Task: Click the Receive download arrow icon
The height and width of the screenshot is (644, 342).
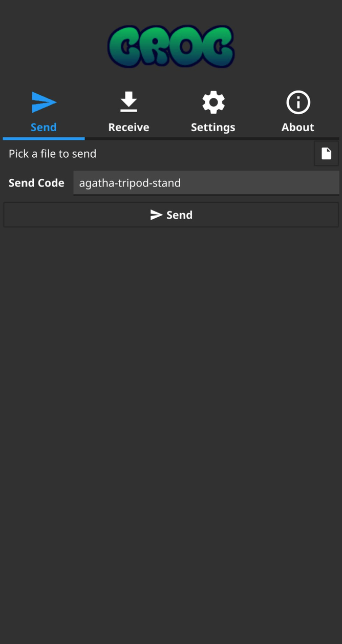Action: pos(129,102)
